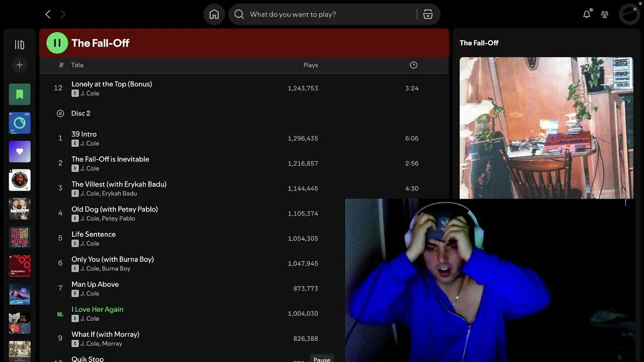This screenshot has height=362, width=644.
Task: Open J. Cole under Man Up Above
Action: point(90,294)
